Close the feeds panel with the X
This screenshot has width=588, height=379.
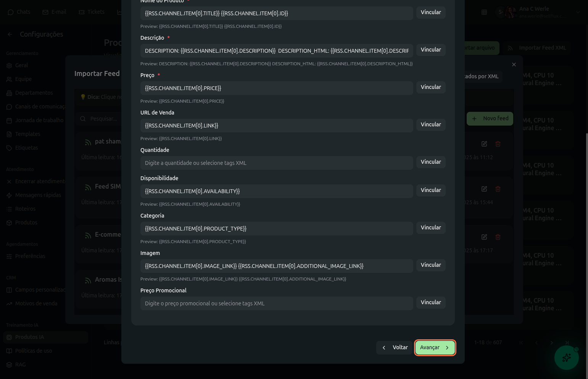[x=514, y=65]
